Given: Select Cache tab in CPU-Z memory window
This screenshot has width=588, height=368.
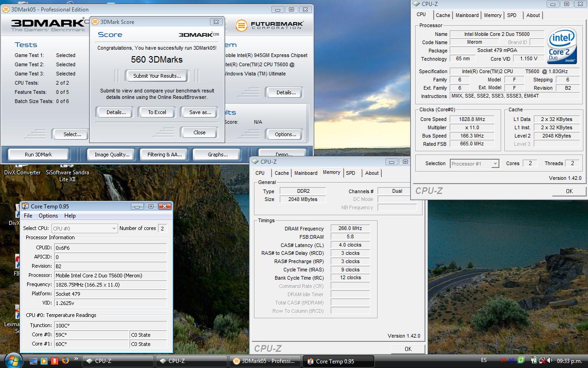Looking at the screenshot, I should click(x=282, y=173).
